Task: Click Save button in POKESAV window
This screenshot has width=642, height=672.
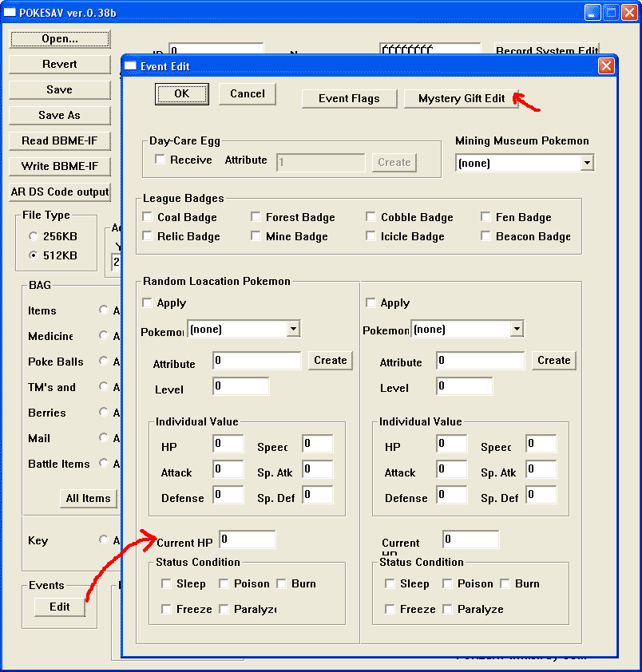Action: coord(60,90)
